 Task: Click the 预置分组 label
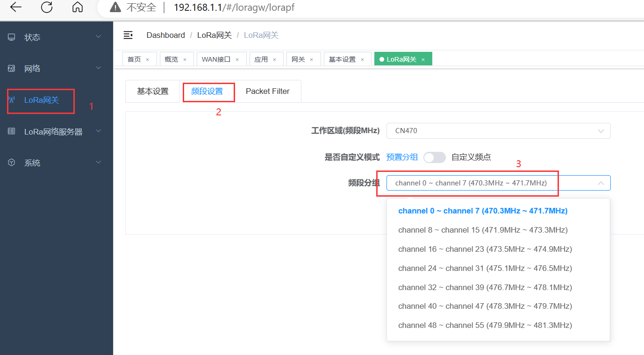(x=402, y=157)
